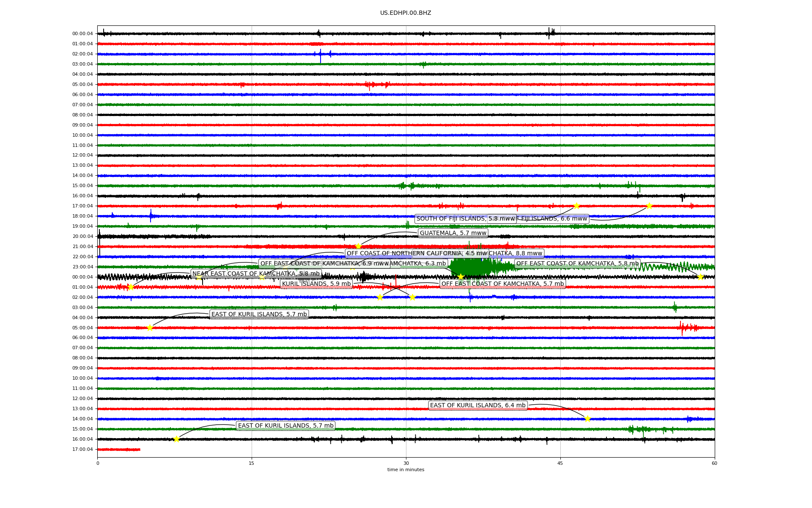Click the 'time in minutes' axis label
812x508 pixels.
(x=406, y=469)
